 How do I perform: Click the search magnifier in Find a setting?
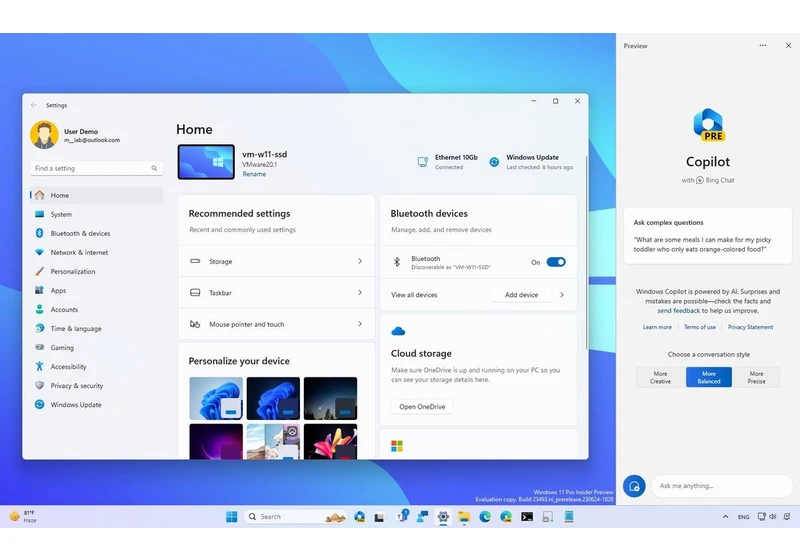154,168
